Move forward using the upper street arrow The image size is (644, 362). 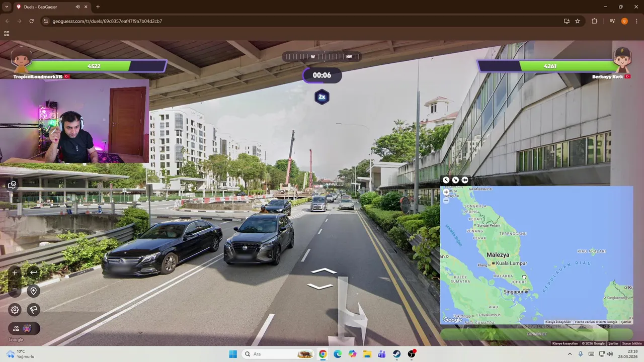pos(324,271)
